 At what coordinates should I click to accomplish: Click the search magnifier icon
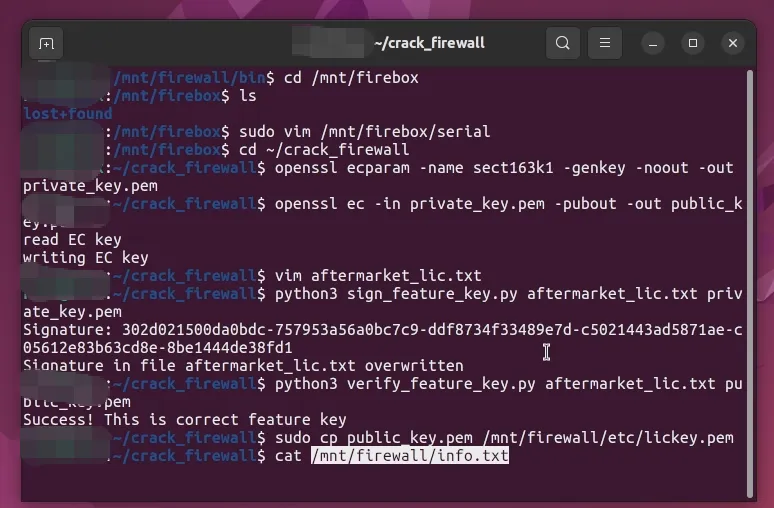pyautogui.click(x=563, y=43)
